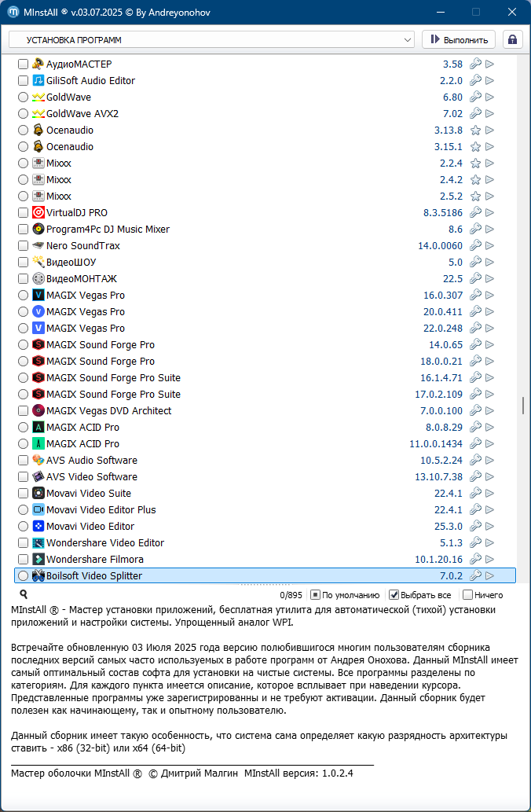Click the MInstAll logo in the title bar
Screen dimensions: 531x812
13,12
